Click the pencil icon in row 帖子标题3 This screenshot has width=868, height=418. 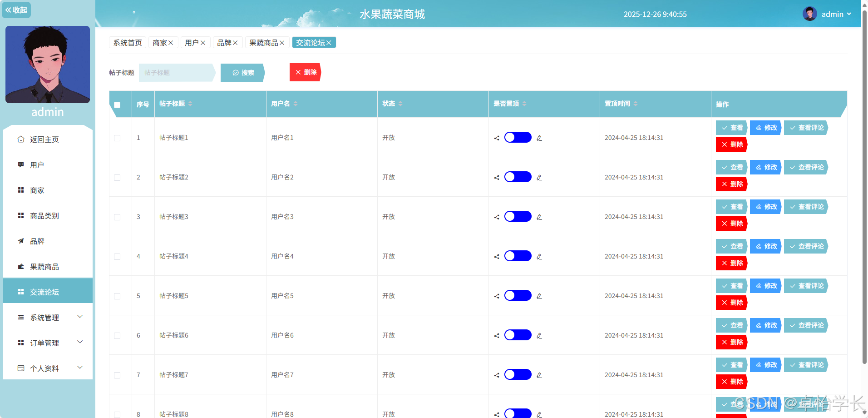pyautogui.click(x=539, y=217)
